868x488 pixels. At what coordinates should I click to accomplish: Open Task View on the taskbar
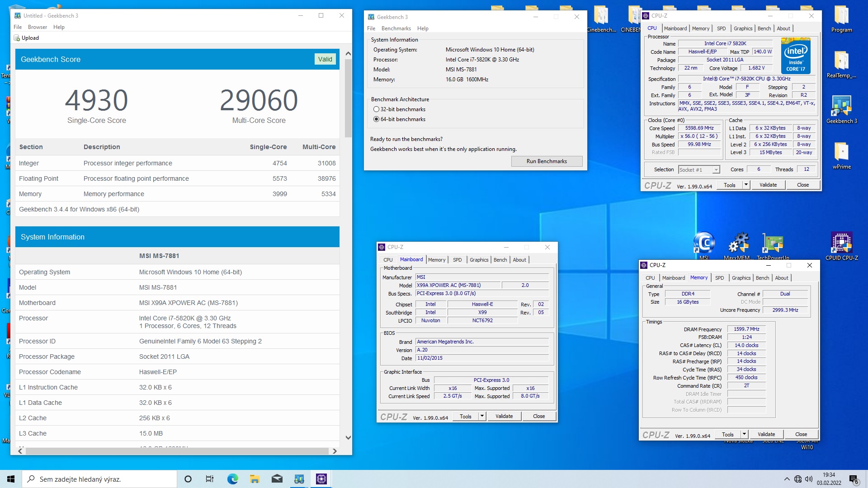point(210,479)
